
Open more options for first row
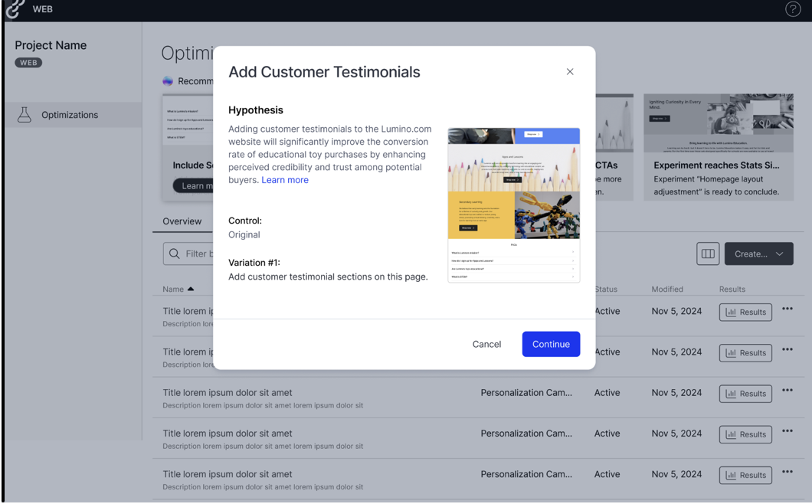point(787,309)
